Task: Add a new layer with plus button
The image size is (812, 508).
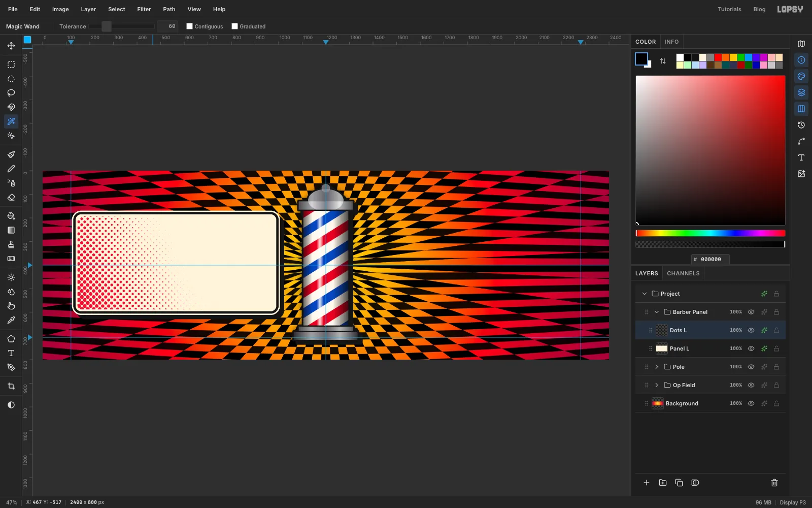Action: click(x=647, y=483)
